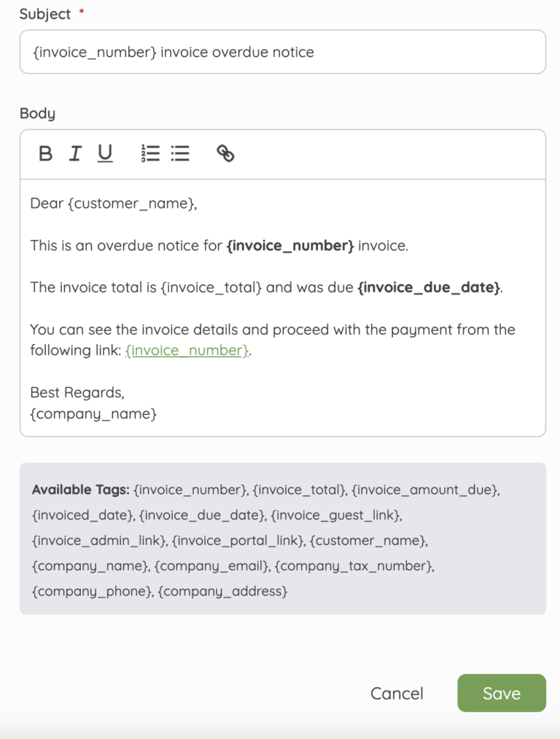Insert a numbered list in the body
Viewport: 560px width, 739px height.
pos(150,153)
